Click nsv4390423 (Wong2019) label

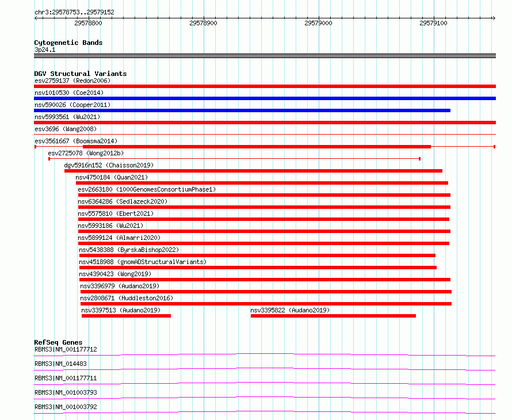coord(115,274)
